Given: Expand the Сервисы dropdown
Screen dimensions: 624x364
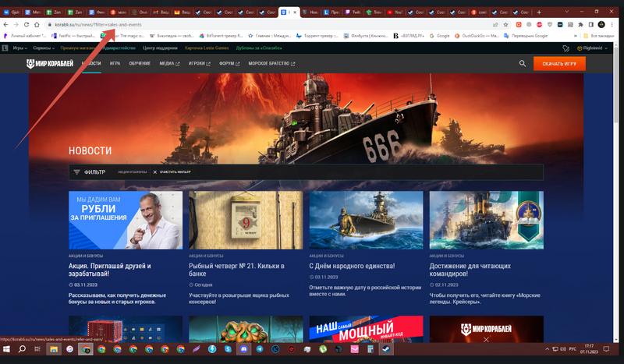Looking at the screenshot, I should 44,48.
